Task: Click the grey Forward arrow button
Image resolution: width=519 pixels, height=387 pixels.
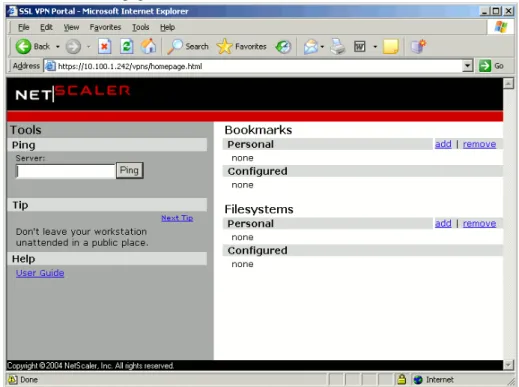Action: click(x=73, y=46)
